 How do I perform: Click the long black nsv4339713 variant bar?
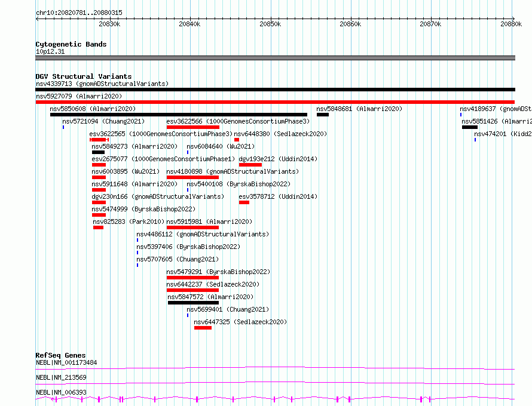click(x=275, y=90)
